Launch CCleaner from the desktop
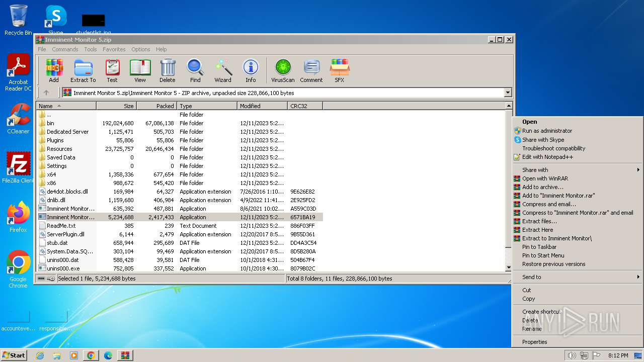This screenshot has height=362, width=644. [x=18, y=119]
